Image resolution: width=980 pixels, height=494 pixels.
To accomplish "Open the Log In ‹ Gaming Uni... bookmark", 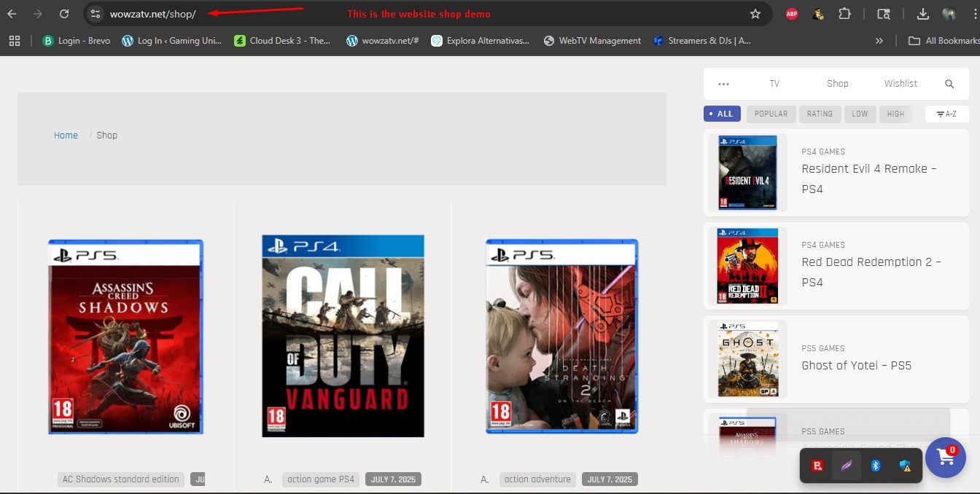I will click(x=171, y=41).
